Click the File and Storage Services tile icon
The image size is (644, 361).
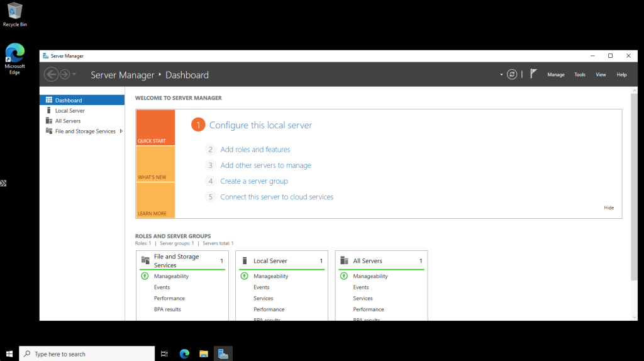pos(145,260)
